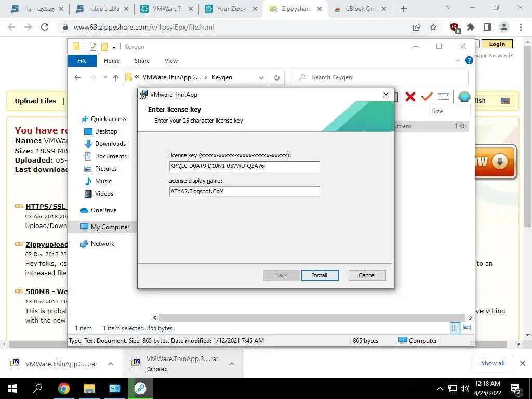The width and height of the screenshot is (532, 399).
Task: Click Explorer up one level arrow
Action: tap(116, 78)
